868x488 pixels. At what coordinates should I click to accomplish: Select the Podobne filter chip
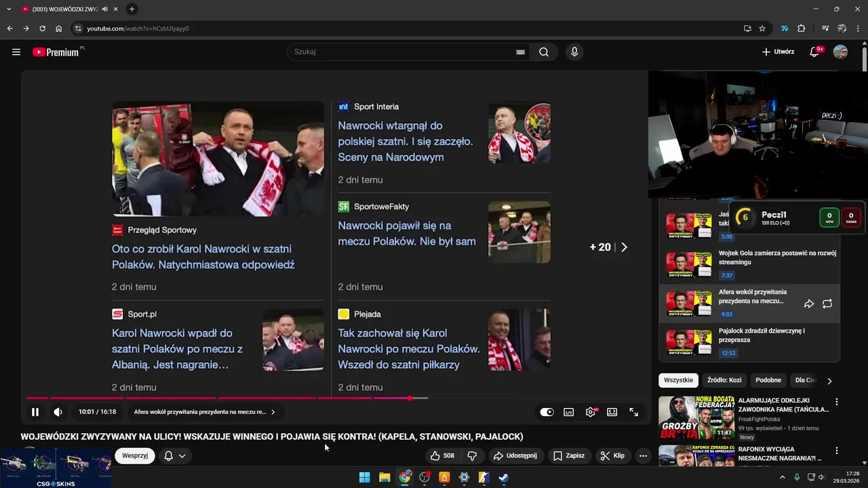(x=768, y=380)
